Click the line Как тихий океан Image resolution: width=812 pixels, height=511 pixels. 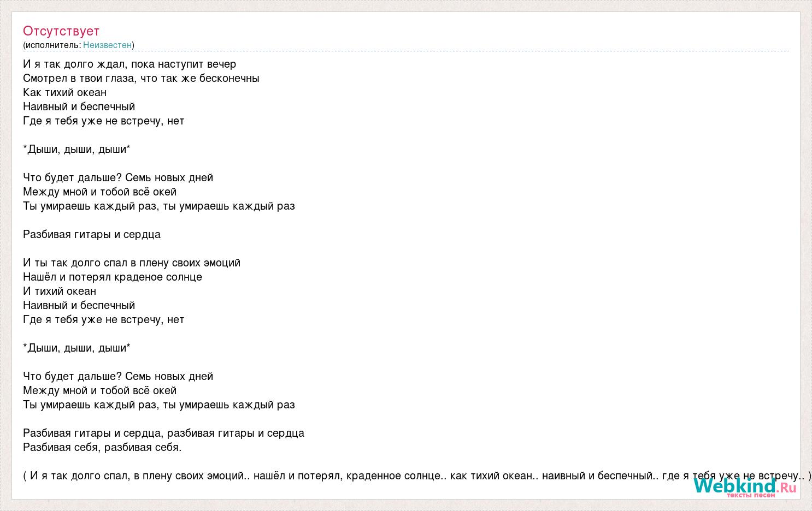pyautogui.click(x=64, y=92)
